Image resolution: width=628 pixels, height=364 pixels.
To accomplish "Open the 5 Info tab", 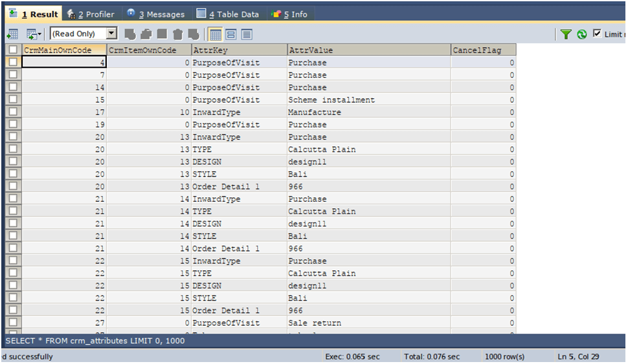I will tap(289, 14).
